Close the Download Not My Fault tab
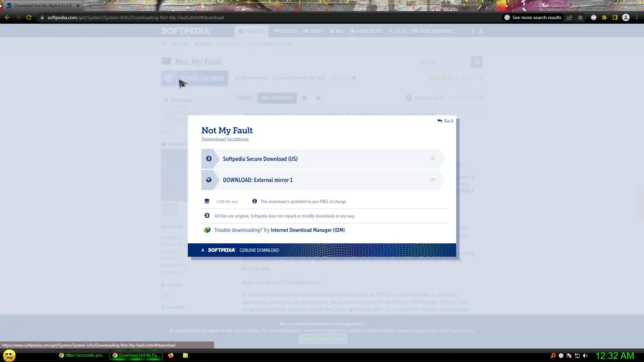644x362 pixels. (77, 6)
